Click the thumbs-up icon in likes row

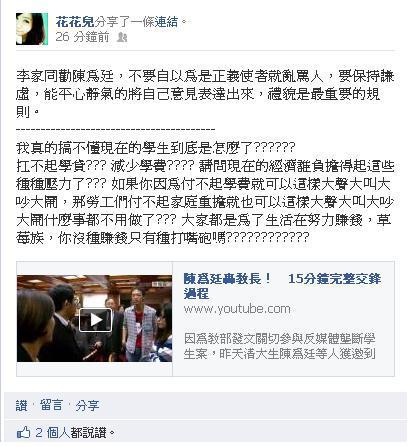23,433
